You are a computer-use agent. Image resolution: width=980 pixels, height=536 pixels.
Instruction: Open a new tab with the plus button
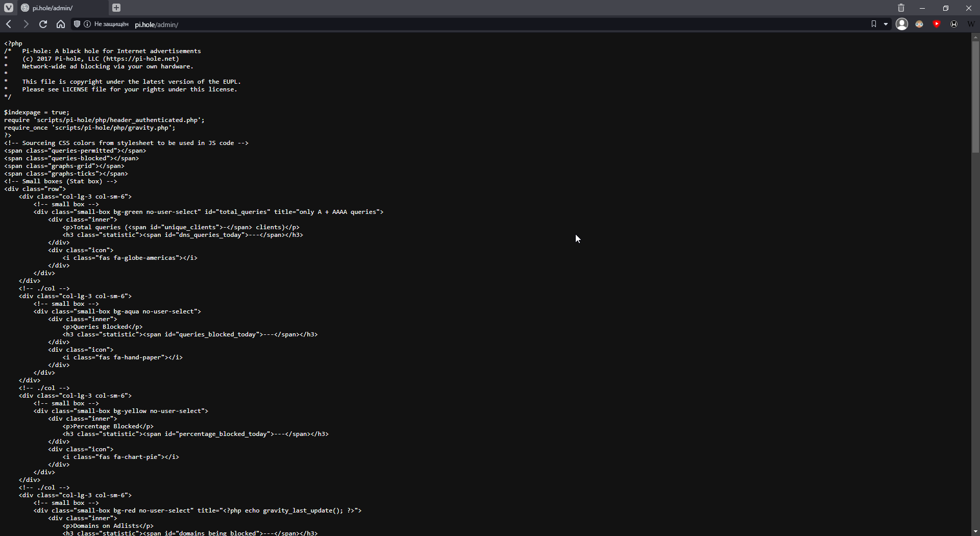point(116,8)
